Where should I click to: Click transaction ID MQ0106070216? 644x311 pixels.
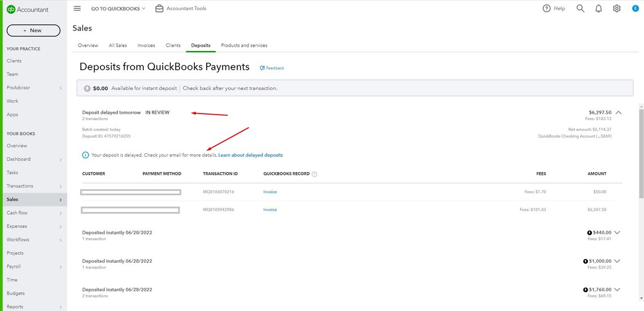[x=218, y=192]
